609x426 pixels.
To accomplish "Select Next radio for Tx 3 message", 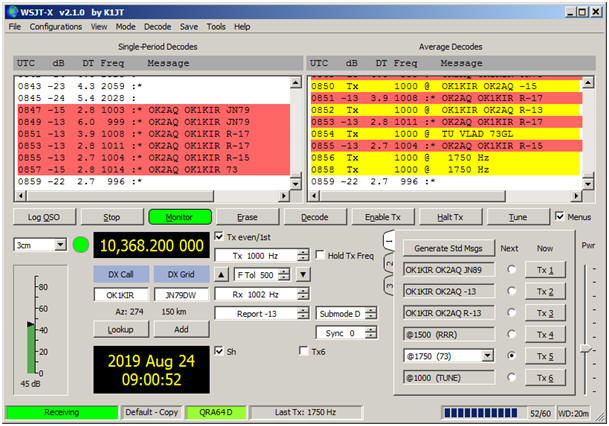I will 511,313.
